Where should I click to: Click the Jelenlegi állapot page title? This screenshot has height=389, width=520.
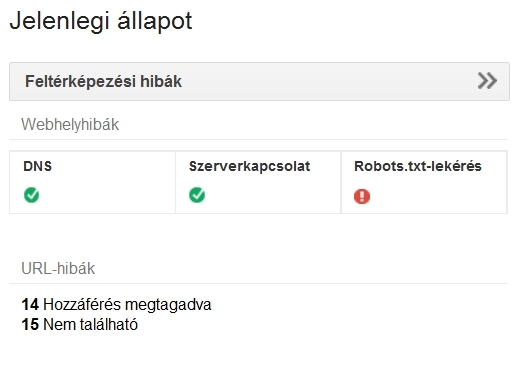click(x=101, y=21)
